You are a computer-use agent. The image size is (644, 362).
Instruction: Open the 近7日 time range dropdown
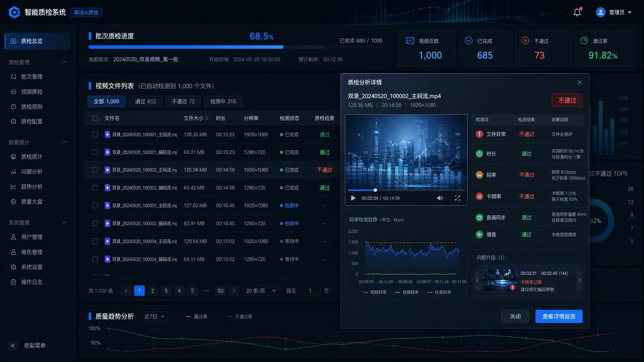154,316
